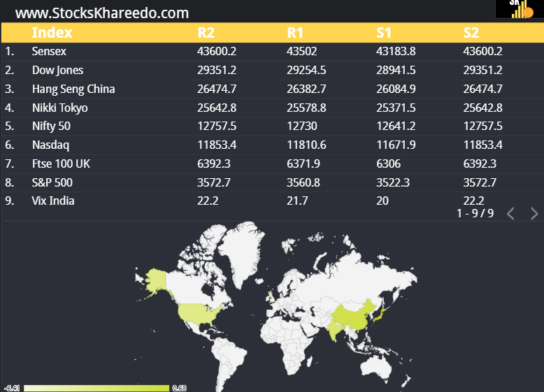Select Australia on the world map

click(x=375, y=368)
